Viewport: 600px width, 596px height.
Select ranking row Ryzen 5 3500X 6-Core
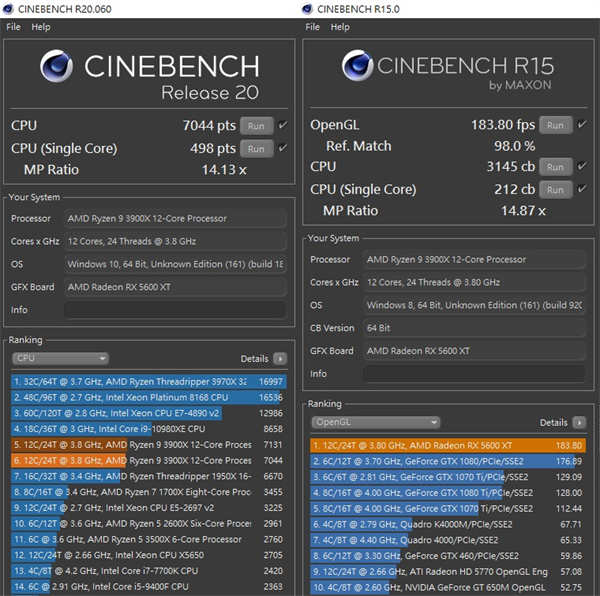pos(148,539)
